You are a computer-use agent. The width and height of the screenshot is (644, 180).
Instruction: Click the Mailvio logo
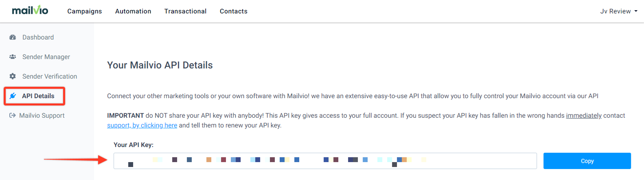[30, 10]
